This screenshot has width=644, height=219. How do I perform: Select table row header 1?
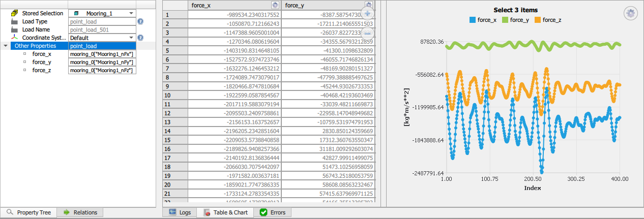pyautogui.click(x=175, y=14)
